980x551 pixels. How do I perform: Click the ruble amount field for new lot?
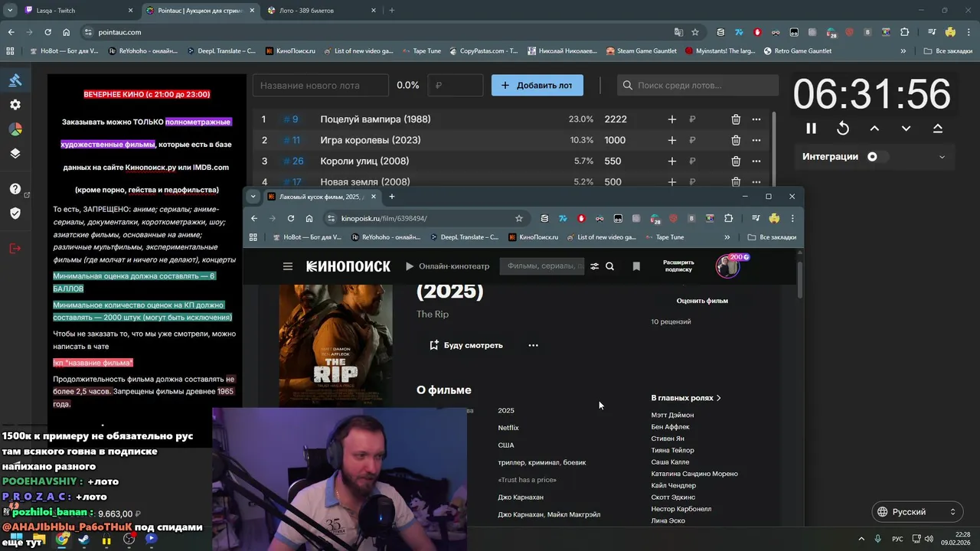[x=456, y=85]
